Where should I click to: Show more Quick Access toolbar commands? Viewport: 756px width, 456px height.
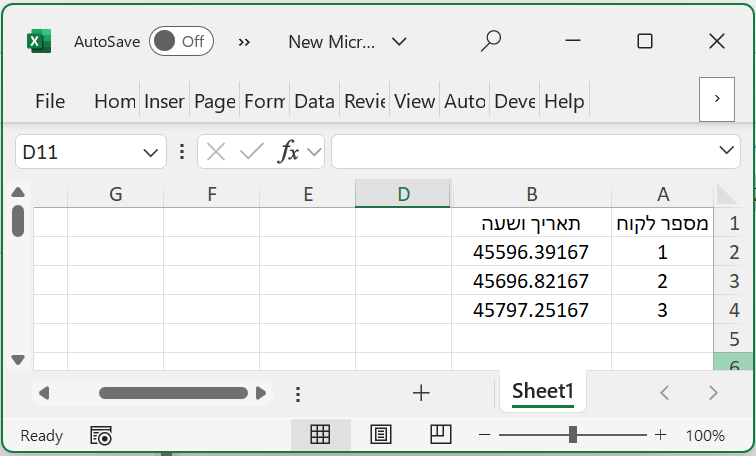[244, 41]
